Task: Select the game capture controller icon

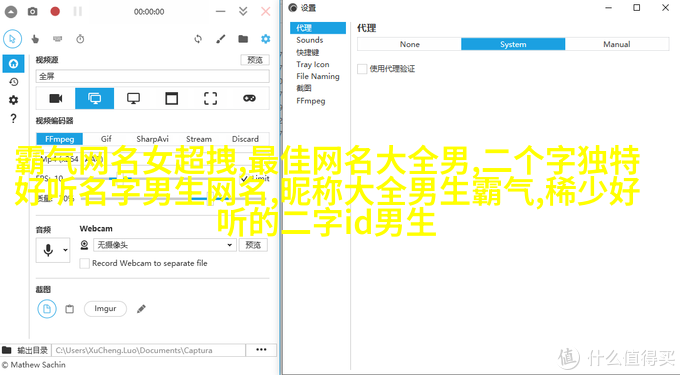Action: tap(249, 98)
